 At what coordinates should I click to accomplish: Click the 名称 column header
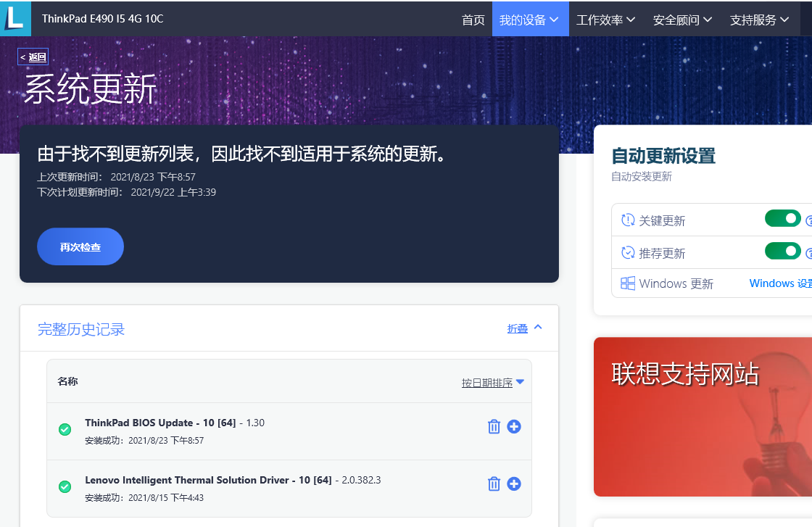tap(68, 381)
